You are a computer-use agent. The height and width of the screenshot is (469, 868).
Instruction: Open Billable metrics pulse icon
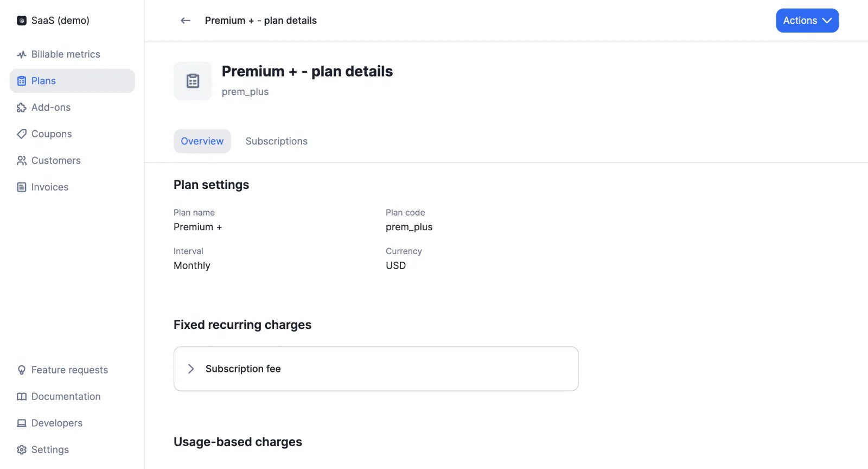[x=22, y=54]
